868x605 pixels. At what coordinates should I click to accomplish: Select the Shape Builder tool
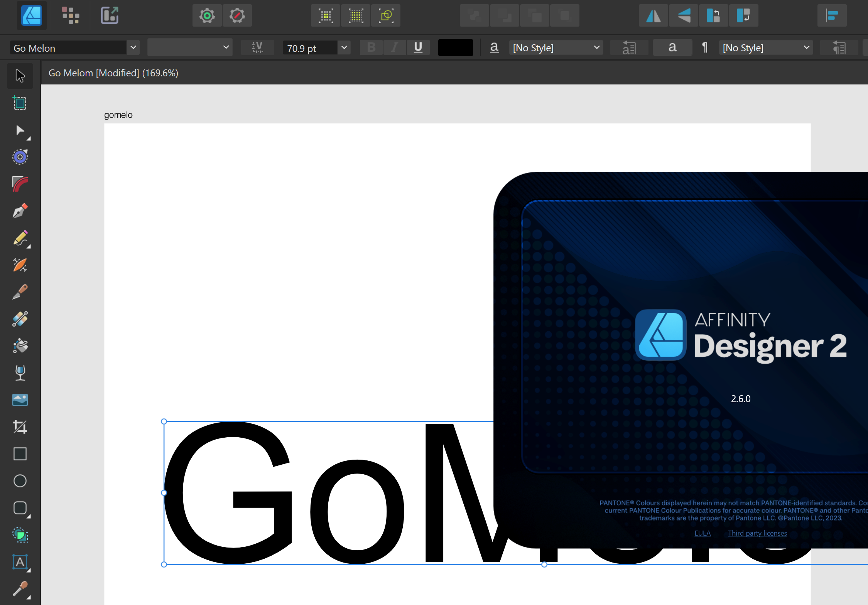[20, 535]
